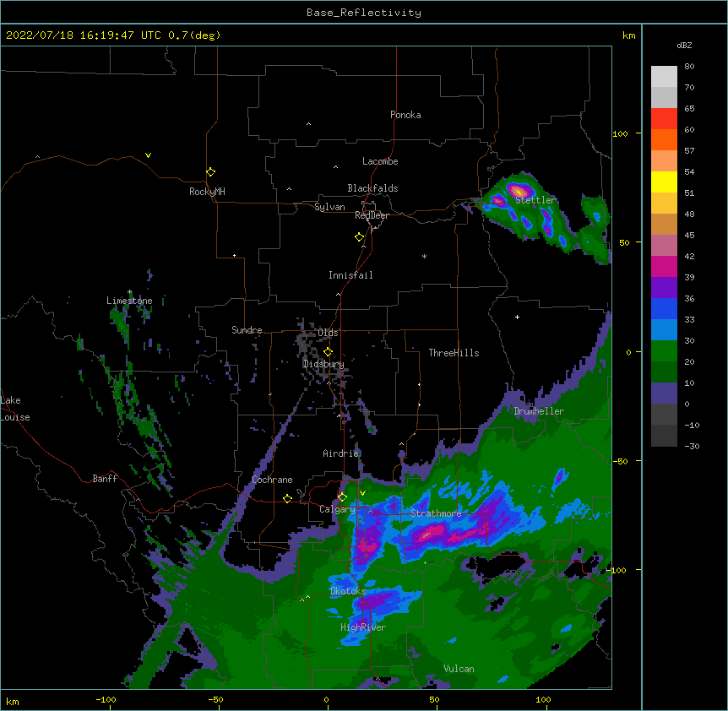The height and width of the screenshot is (711, 728).
Task: Click the Cochrane town label
Action: [272, 480]
